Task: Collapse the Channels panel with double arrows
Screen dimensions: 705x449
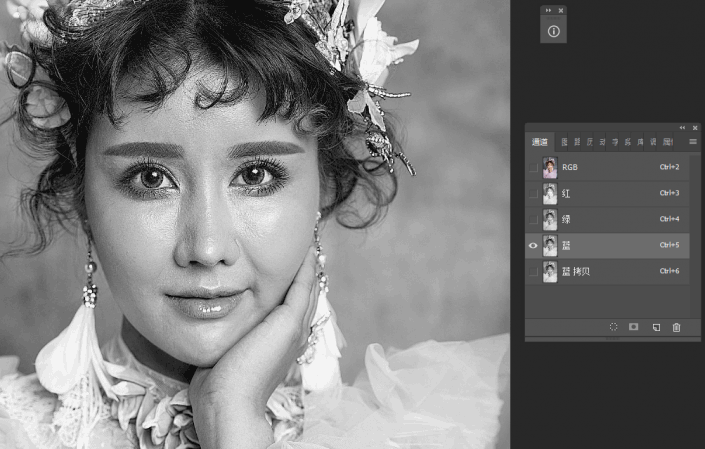Action: [x=682, y=128]
